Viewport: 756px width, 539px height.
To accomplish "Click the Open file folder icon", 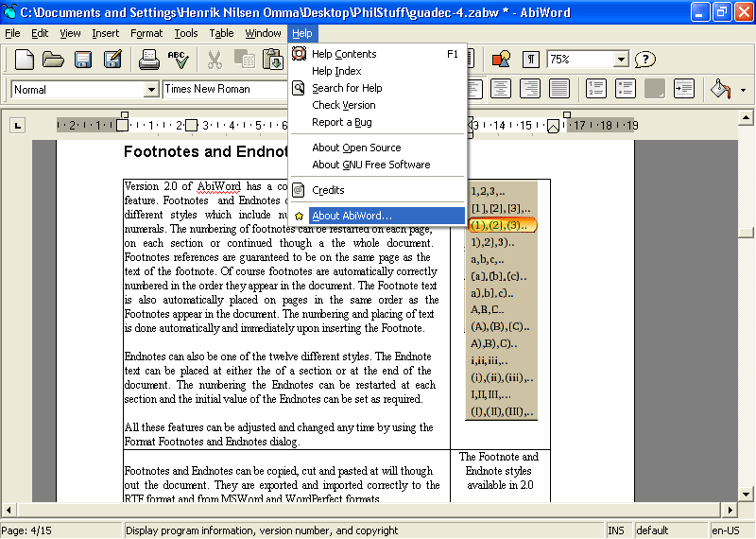I will 53,60.
